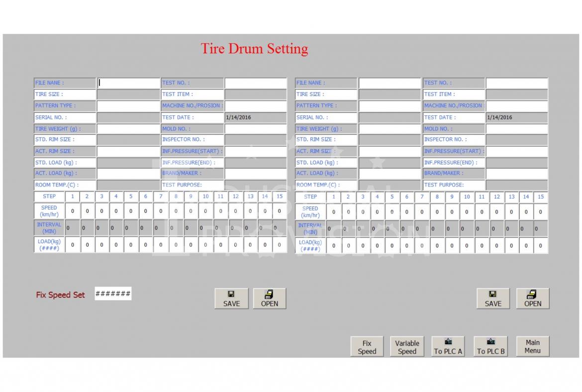Click the Fix Speed Set value field

113,294
